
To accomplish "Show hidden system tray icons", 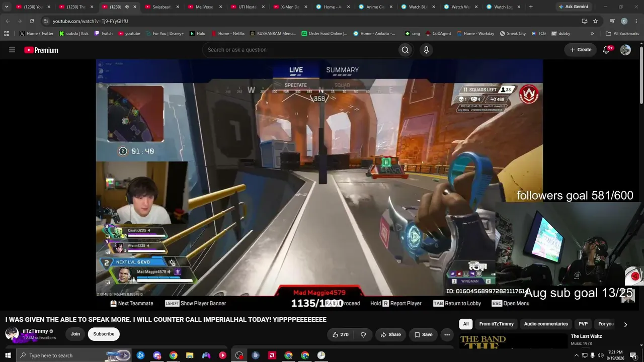I will pyautogui.click(x=576, y=355).
